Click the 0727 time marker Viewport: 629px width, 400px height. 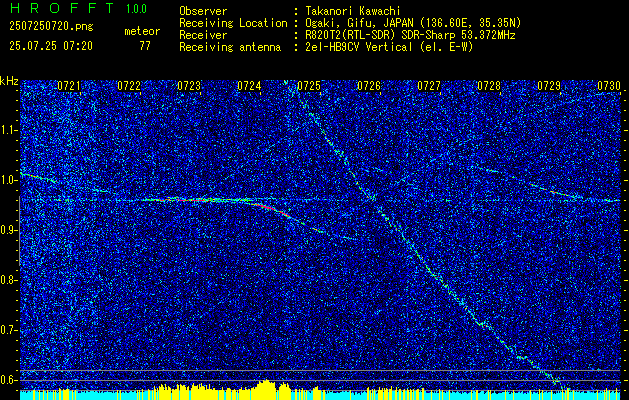click(429, 86)
